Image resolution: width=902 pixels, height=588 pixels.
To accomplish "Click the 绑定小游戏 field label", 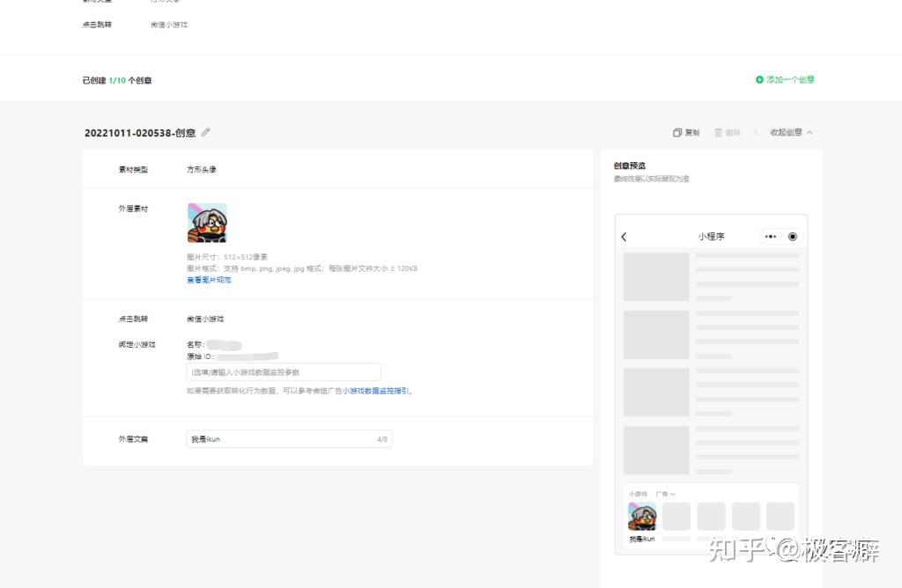I will (x=137, y=344).
